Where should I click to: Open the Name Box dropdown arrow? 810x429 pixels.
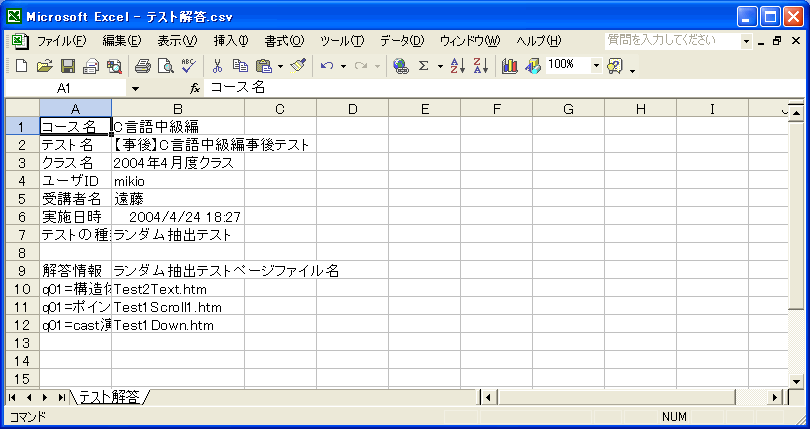[135, 89]
